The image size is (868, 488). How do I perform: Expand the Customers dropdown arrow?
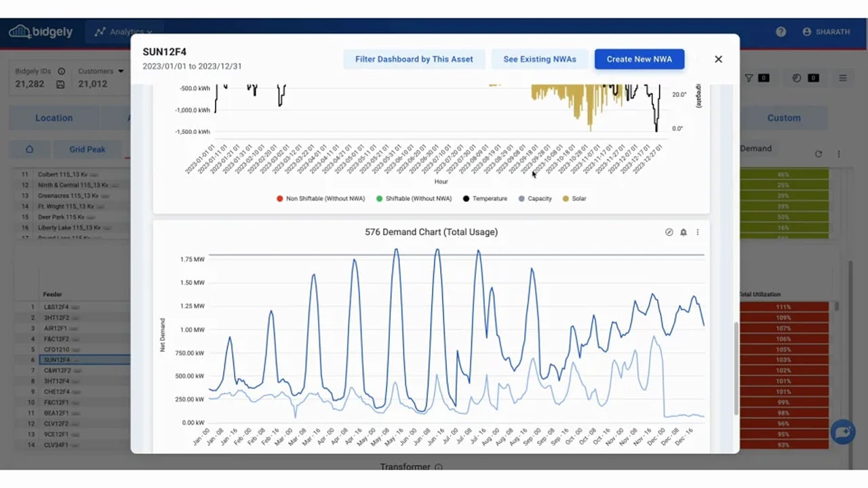(x=121, y=71)
